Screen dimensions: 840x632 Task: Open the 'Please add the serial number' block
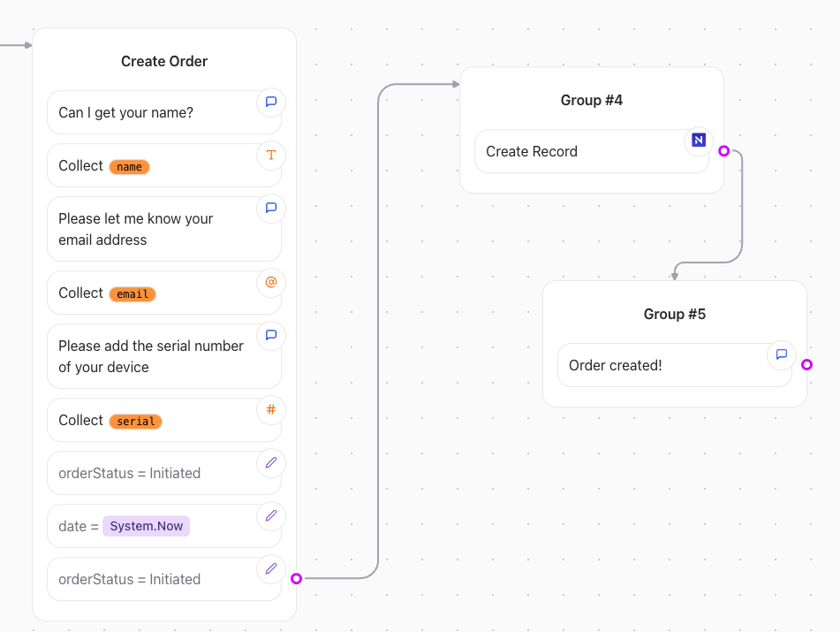pos(164,356)
